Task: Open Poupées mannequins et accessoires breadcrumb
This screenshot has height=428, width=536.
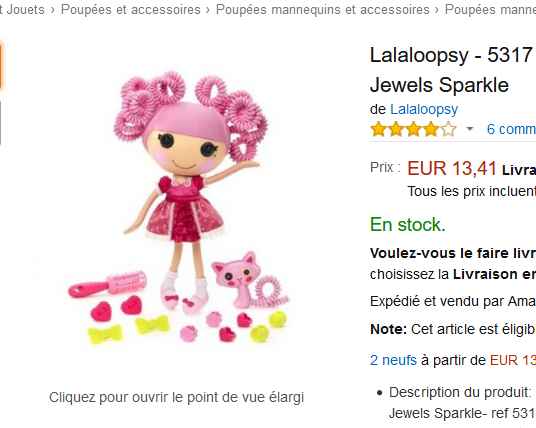Action: (322, 10)
